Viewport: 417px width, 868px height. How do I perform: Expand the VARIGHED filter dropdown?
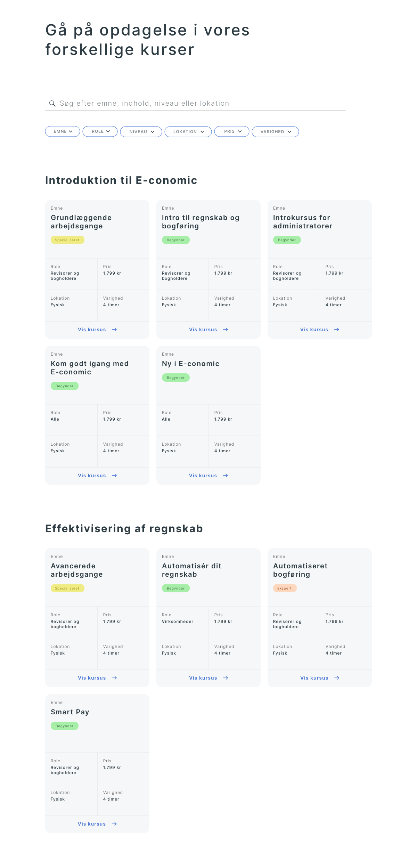(275, 132)
